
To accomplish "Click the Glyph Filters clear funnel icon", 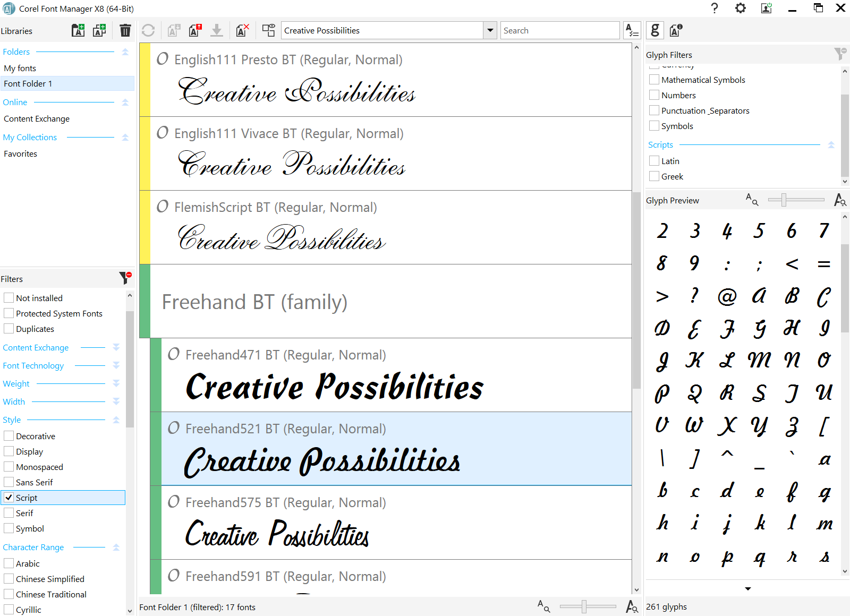I will (840, 54).
